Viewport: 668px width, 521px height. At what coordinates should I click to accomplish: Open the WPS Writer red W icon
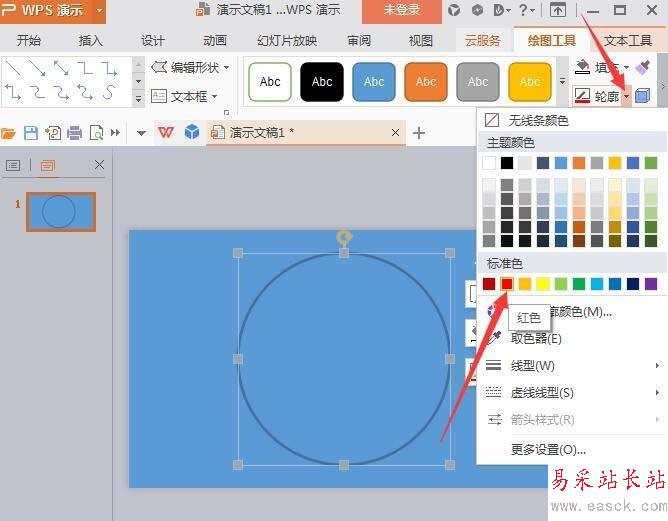[166, 132]
